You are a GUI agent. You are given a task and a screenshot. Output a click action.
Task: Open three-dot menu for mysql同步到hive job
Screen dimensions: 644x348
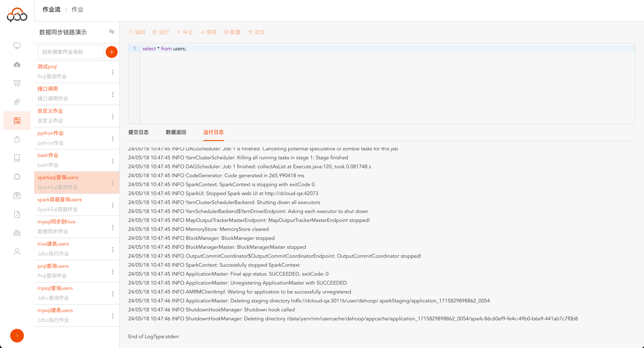click(x=113, y=227)
